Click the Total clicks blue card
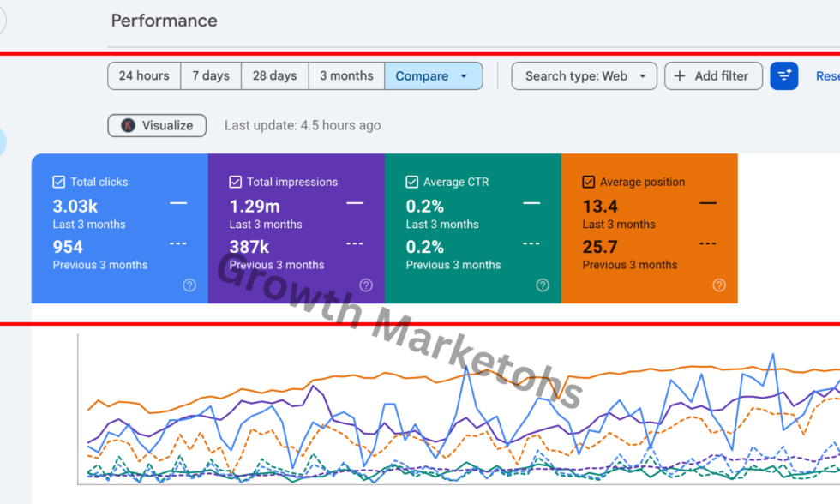This screenshot has height=504, width=840. [119, 229]
